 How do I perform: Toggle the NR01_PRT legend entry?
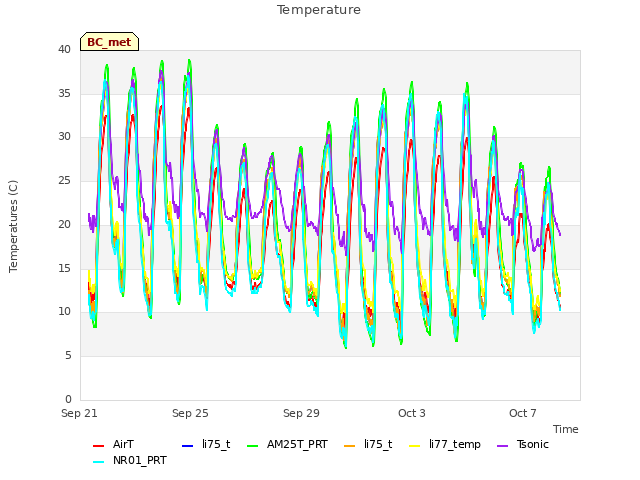tap(130, 461)
